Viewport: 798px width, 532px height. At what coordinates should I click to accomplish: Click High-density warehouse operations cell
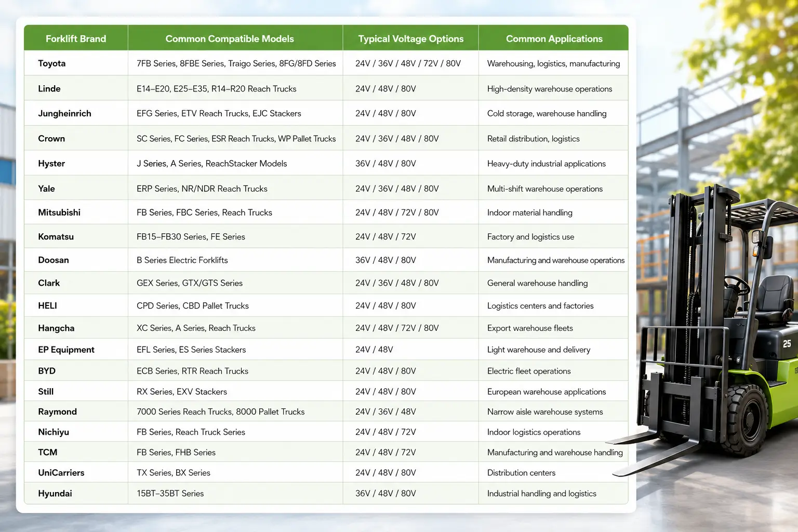click(x=553, y=89)
